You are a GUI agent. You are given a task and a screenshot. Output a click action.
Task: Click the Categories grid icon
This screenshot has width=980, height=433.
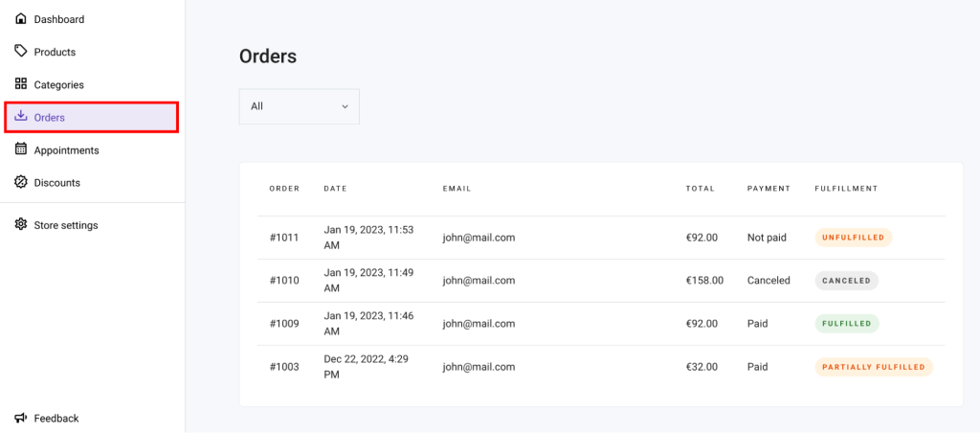(x=21, y=84)
